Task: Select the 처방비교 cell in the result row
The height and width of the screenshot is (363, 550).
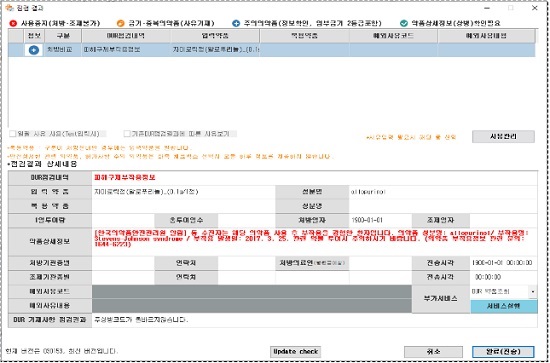Action: click(x=63, y=50)
